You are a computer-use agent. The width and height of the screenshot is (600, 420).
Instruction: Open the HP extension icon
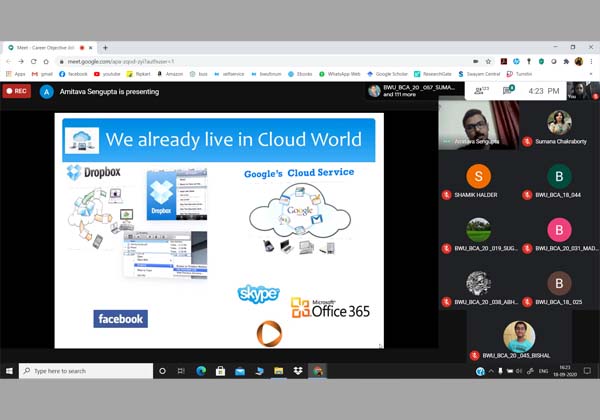pyautogui.click(x=516, y=62)
